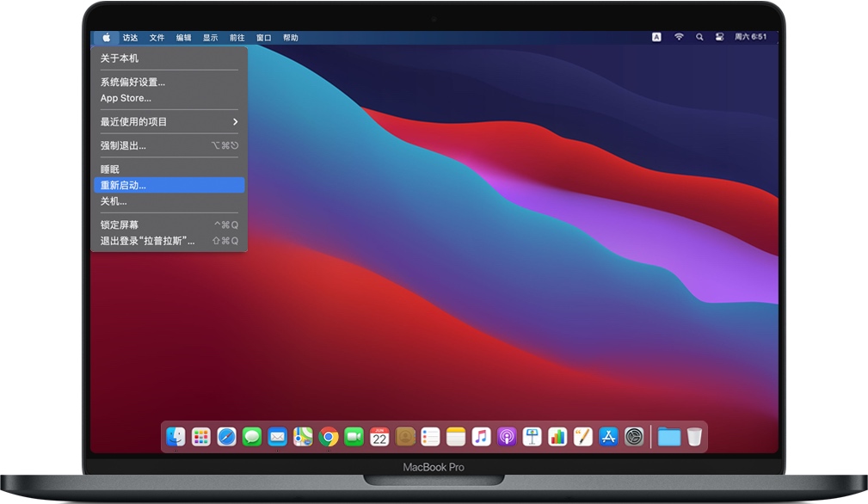Open the Trash from the Dock
This screenshot has height=504, width=868.
coord(693,436)
